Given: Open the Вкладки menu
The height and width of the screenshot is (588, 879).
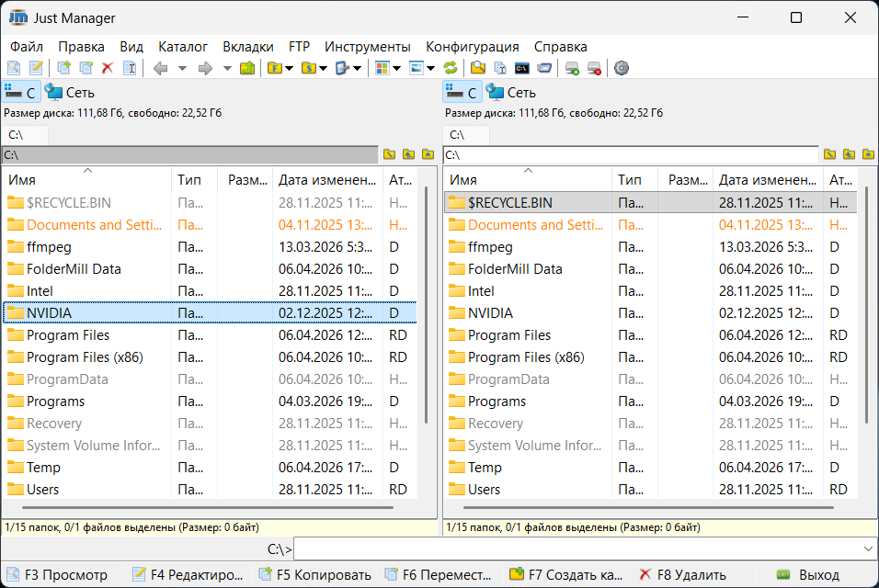Looking at the screenshot, I should (247, 47).
